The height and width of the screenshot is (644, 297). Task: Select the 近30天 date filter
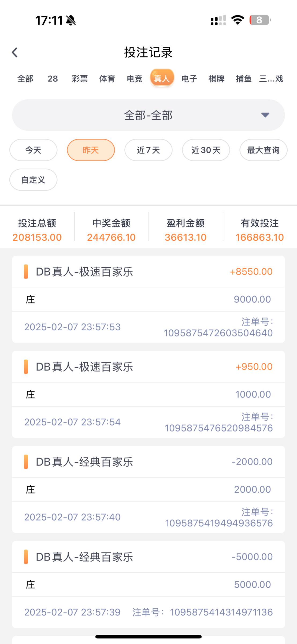point(206,150)
